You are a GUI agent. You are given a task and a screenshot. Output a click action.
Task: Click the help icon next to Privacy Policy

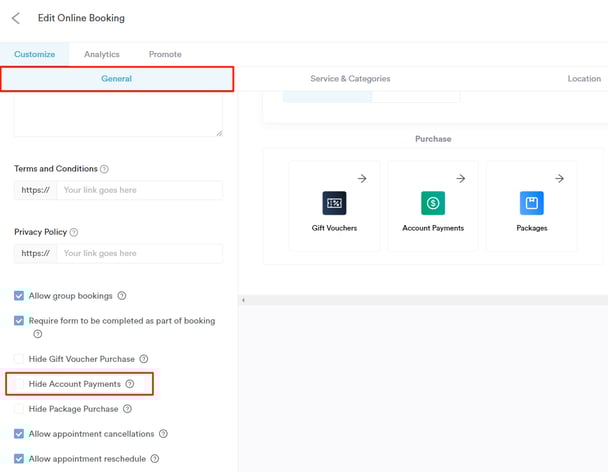pos(74,232)
